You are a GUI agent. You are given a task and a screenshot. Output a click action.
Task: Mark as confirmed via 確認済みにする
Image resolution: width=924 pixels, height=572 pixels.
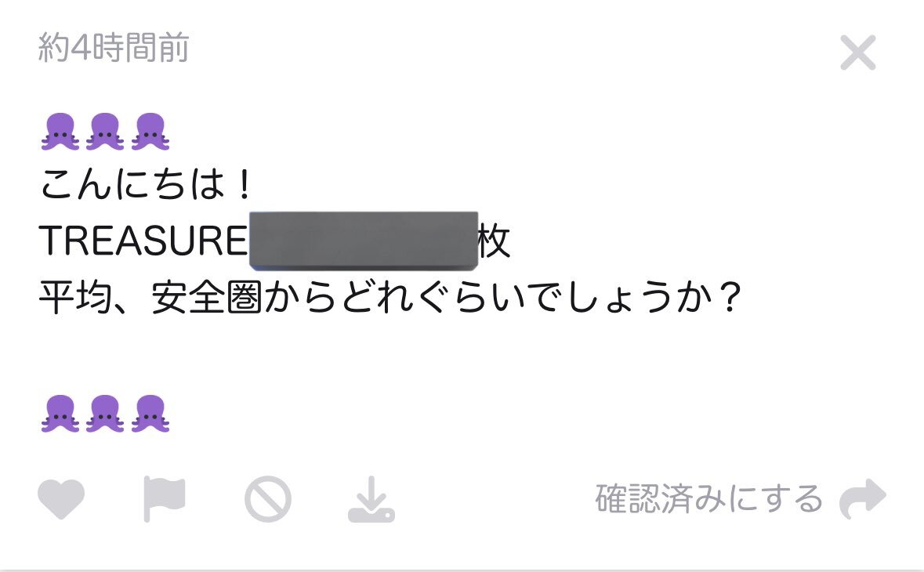point(709,498)
